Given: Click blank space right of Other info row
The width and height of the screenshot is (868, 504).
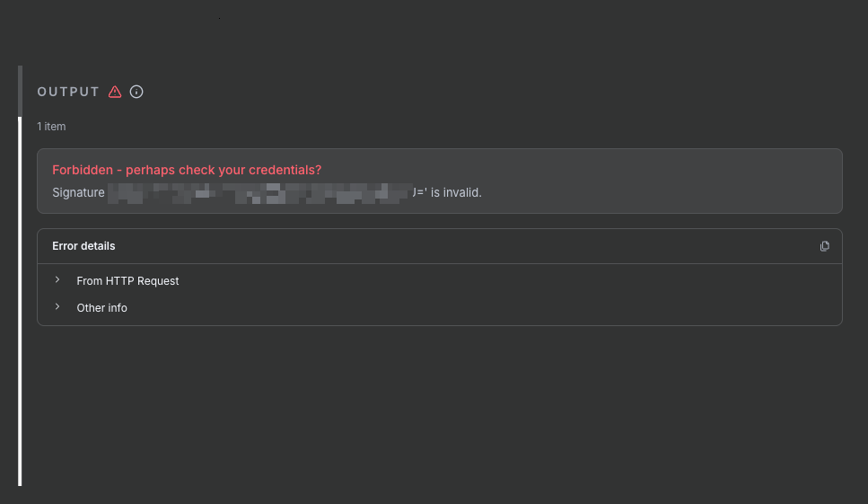Looking at the screenshot, I should 482,308.
